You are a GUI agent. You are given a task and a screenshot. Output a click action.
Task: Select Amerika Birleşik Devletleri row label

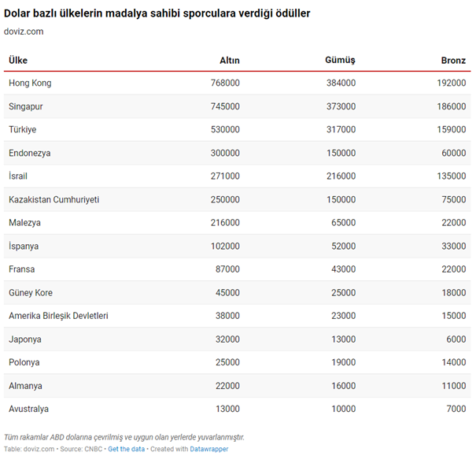point(58,316)
